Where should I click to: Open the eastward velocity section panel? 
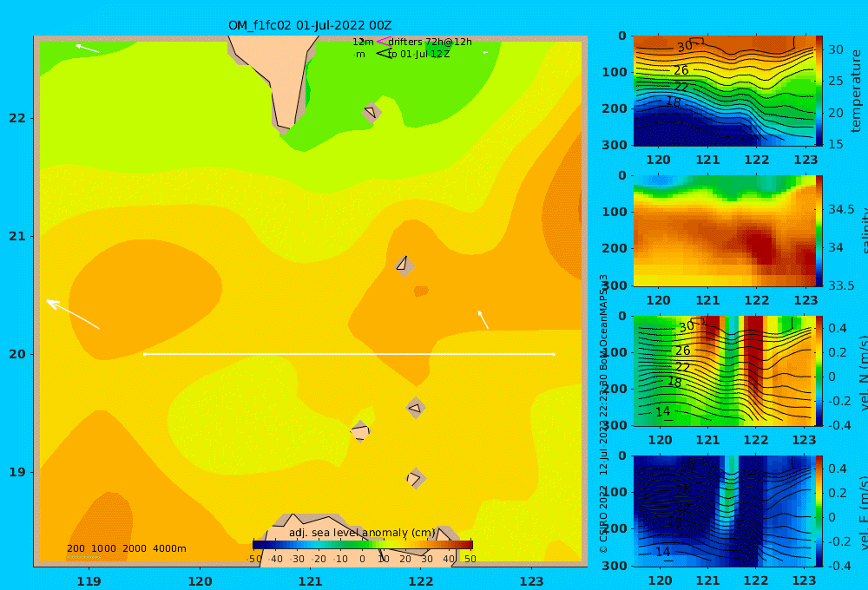pos(724,511)
